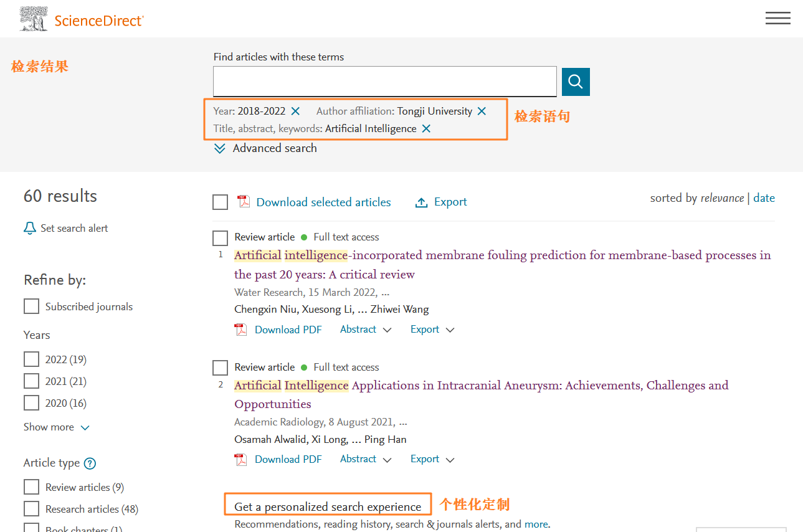Remove the Artificial Intelligence keyword filter
The width and height of the screenshot is (803, 532).
pos(426,128)
